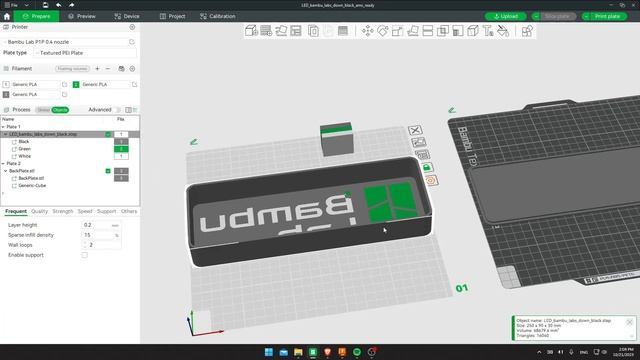Collapse the Plate 1 tree node
This screenshot has width=640, height=360.
pos(3,127)
